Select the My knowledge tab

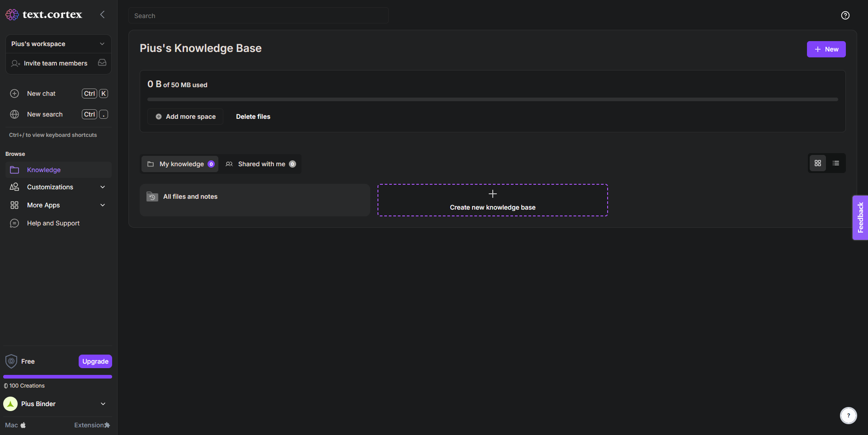coord(180,164)
